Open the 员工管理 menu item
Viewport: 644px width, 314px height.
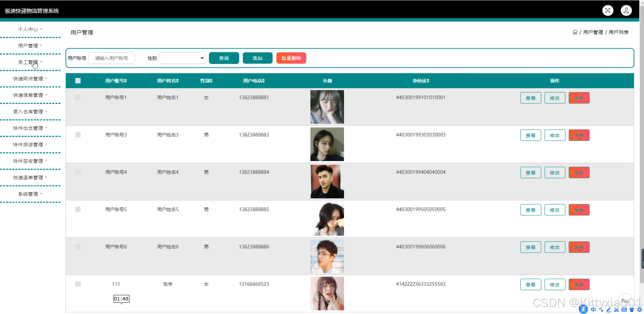pos(30,62)
